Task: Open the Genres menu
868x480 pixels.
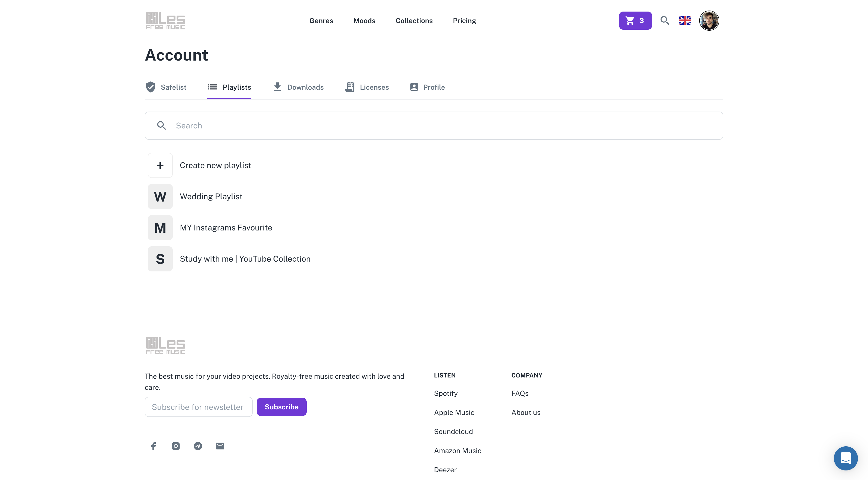Action: pos(321,21)
